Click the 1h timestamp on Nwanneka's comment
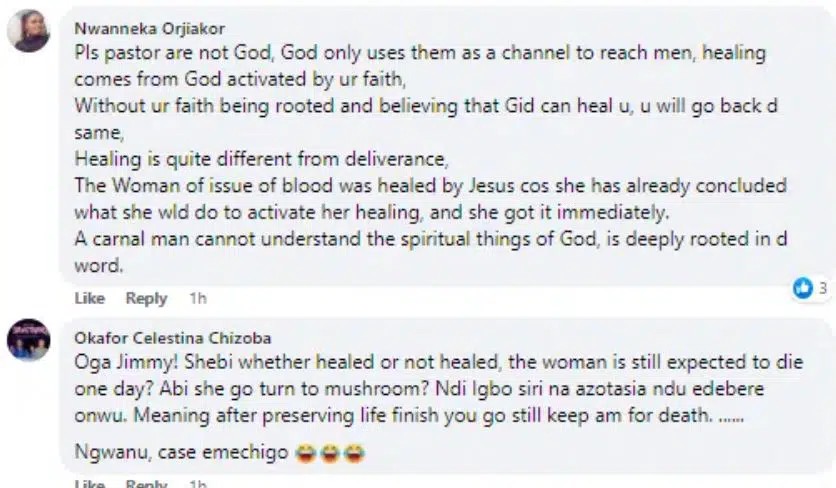 pyautogui.click(x=197, y=298)
